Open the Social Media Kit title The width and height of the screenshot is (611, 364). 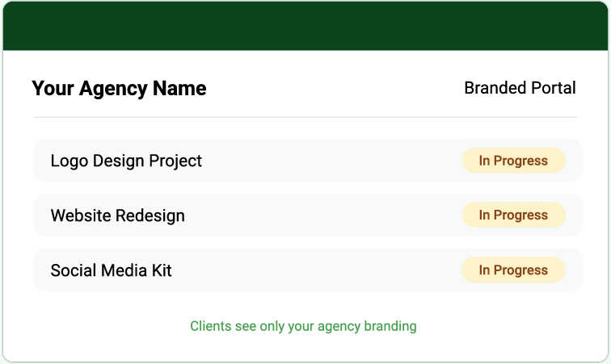pos(111,270)
